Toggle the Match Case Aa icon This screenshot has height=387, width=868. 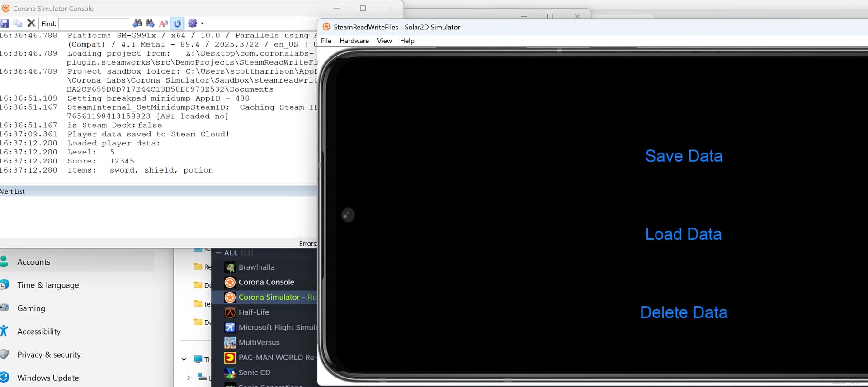tap(164, 23)
